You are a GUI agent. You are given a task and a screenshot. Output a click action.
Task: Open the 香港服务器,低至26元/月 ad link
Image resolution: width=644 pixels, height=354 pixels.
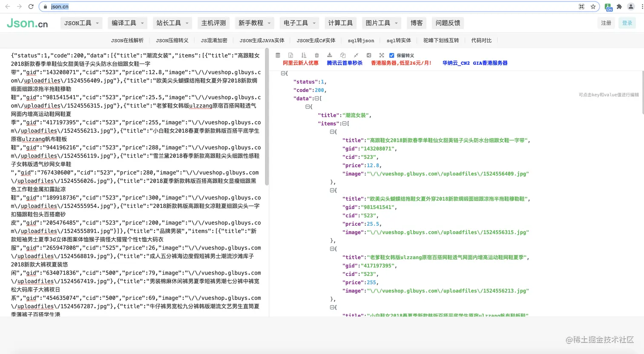tap(401, 63)
